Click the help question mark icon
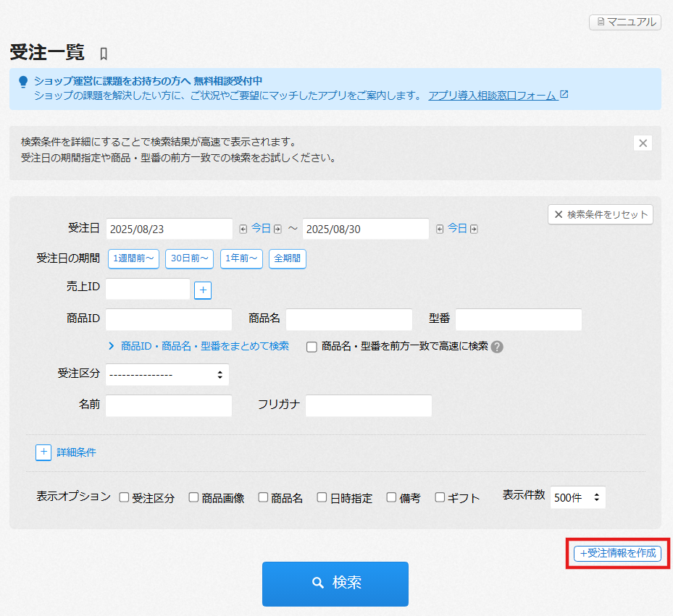673x616 pixels. [x=497, y=347]
